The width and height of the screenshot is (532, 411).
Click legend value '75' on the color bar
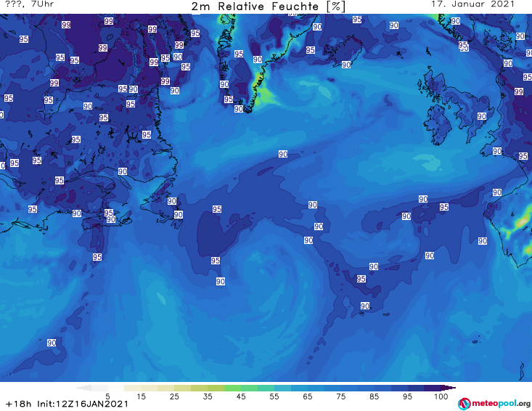tap(340, 396)
